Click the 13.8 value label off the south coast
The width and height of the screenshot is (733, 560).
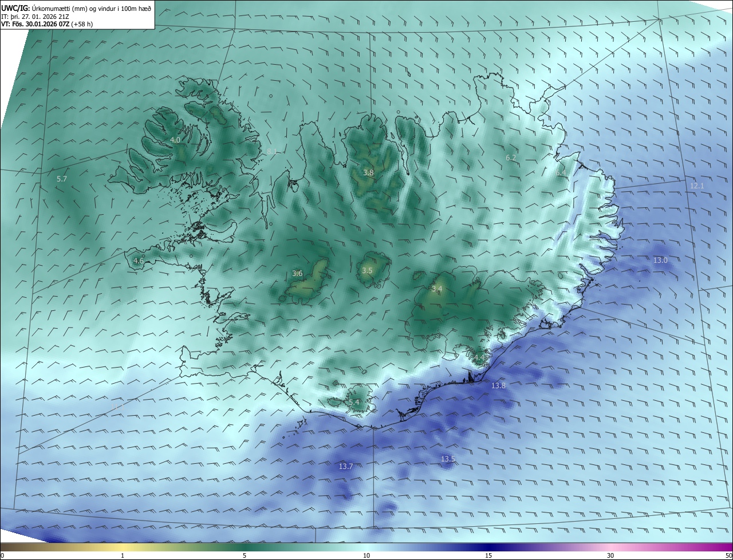coord(498,386)
